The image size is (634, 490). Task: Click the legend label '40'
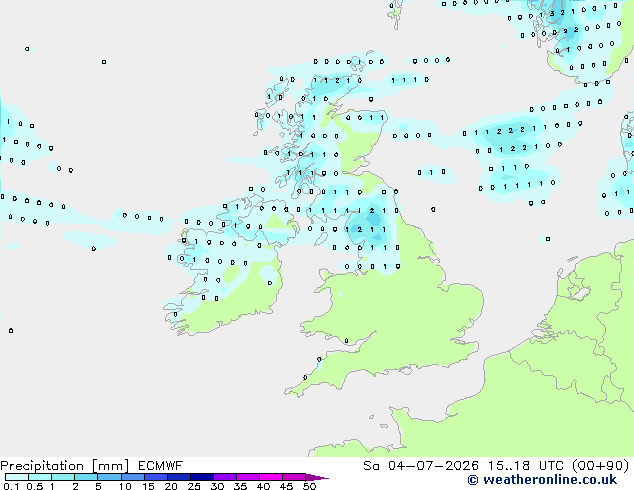(263, 486)
